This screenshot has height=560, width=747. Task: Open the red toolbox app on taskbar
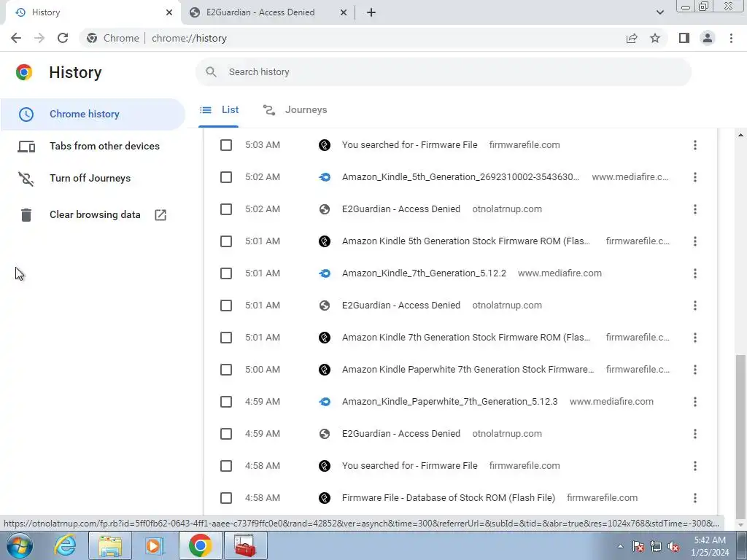245,545
